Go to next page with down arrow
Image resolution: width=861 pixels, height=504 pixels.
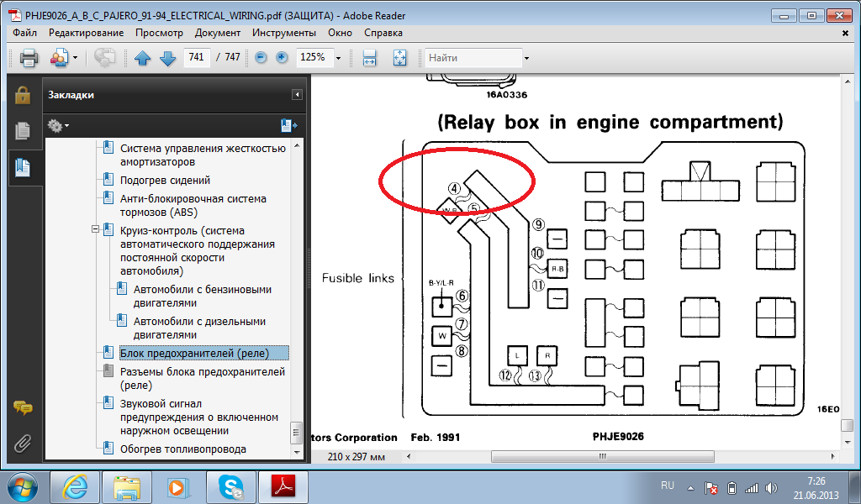point(167,58)
